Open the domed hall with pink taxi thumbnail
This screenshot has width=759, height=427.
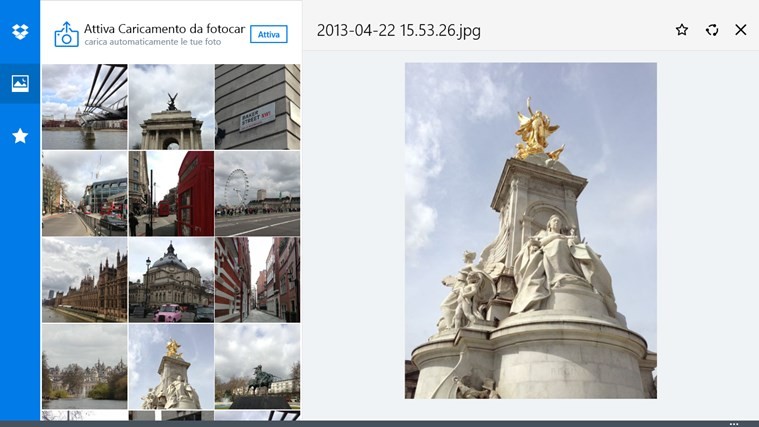[171, 280]
